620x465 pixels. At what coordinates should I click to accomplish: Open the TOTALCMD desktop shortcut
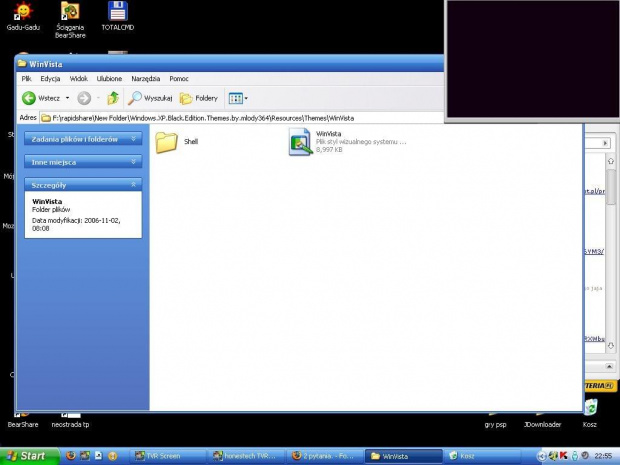pos(117,16)
